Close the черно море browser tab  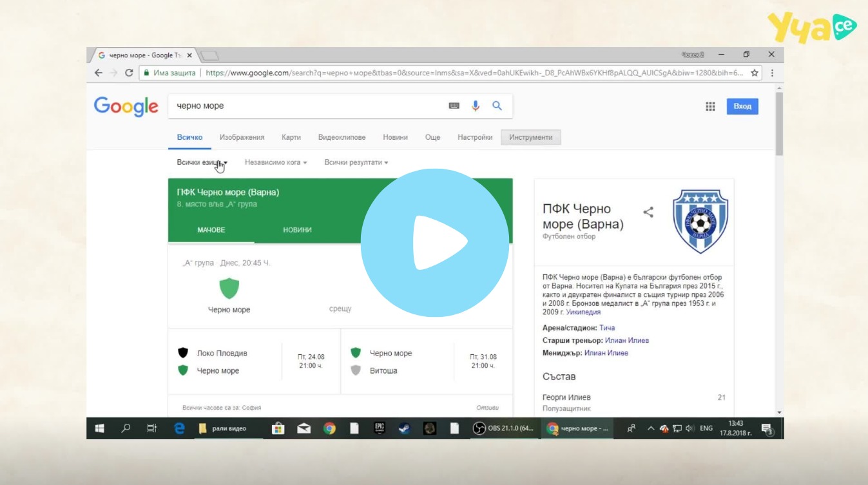tap(189, 55)
